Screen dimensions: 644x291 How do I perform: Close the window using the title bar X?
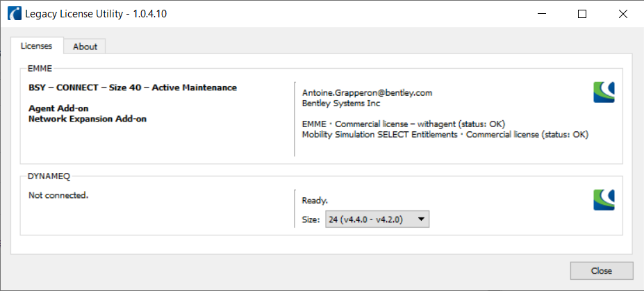coord(622,14)
